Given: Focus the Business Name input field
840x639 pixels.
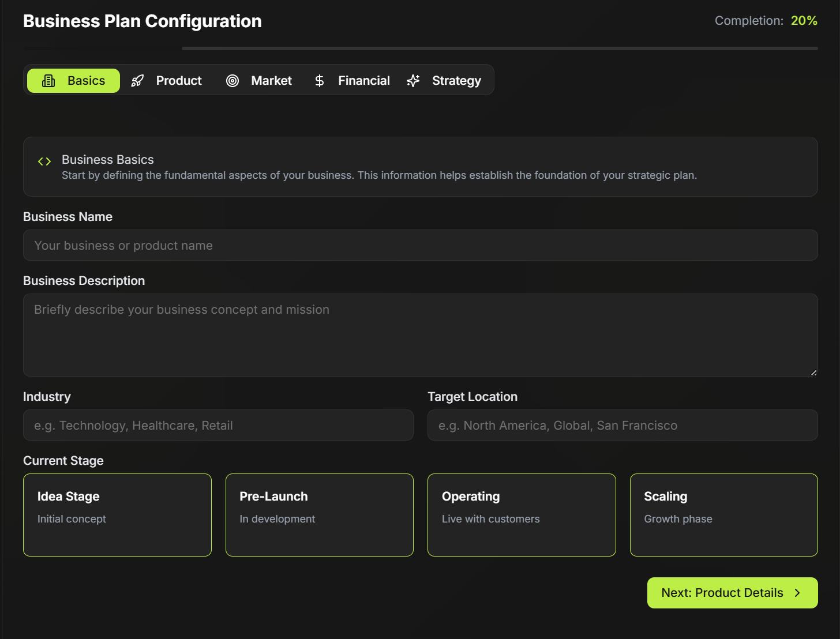Looking at the screenshot, I should point(420,245).
